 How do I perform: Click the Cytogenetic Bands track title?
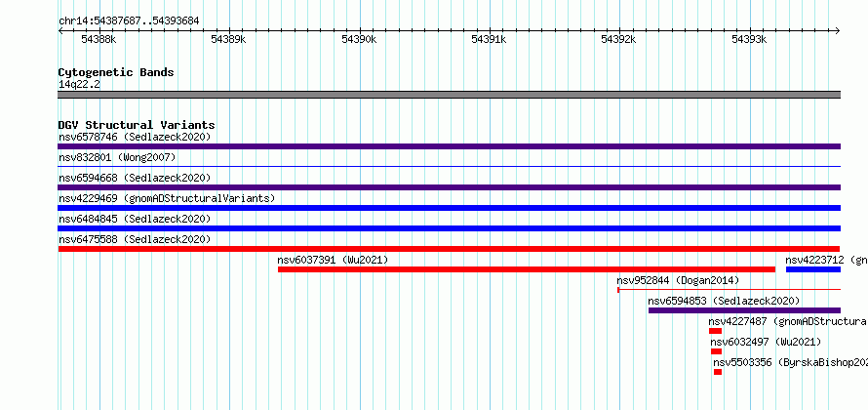[x=116, y=72]
